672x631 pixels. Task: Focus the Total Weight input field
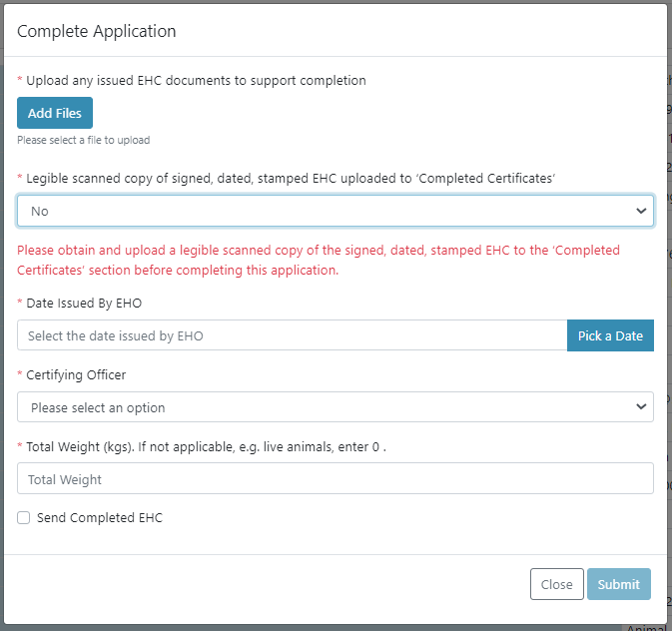click(336, 478)
